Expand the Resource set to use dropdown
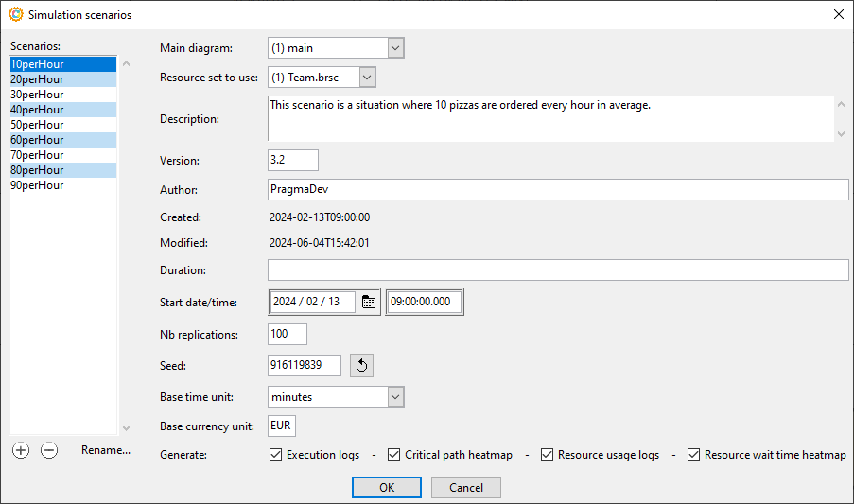854x504 pixels. point(367,78)
